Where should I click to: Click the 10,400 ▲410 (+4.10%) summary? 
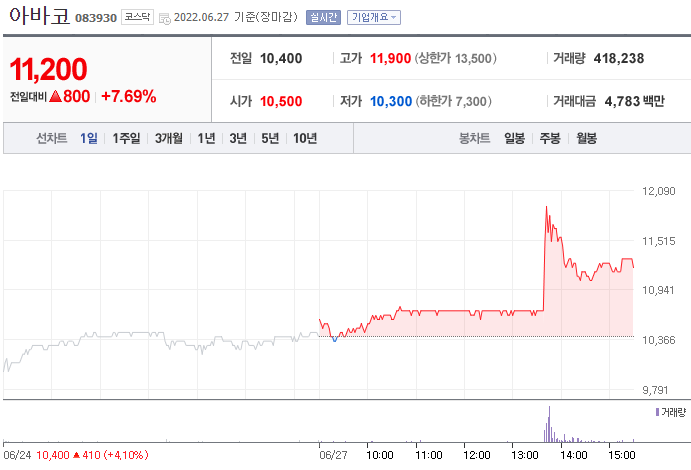tap(92, 455)
